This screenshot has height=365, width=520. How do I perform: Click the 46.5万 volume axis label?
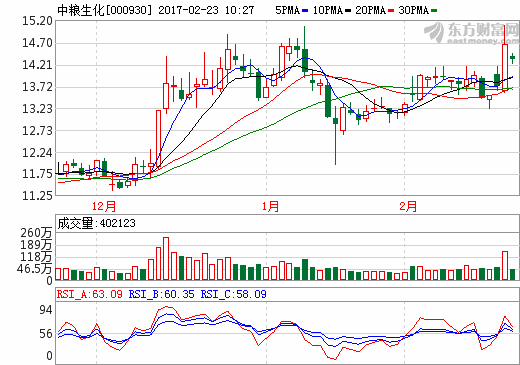34,269
